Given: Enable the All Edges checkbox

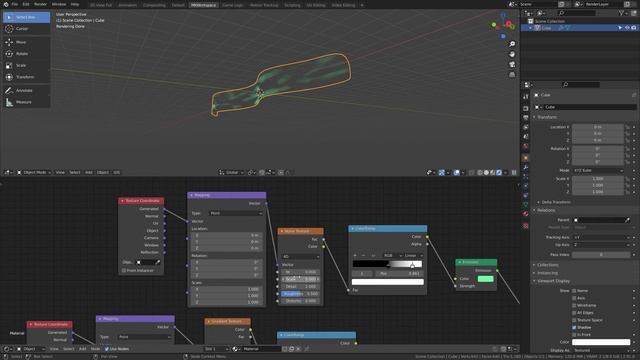Looking at the screenshot, I should (574, 313).
